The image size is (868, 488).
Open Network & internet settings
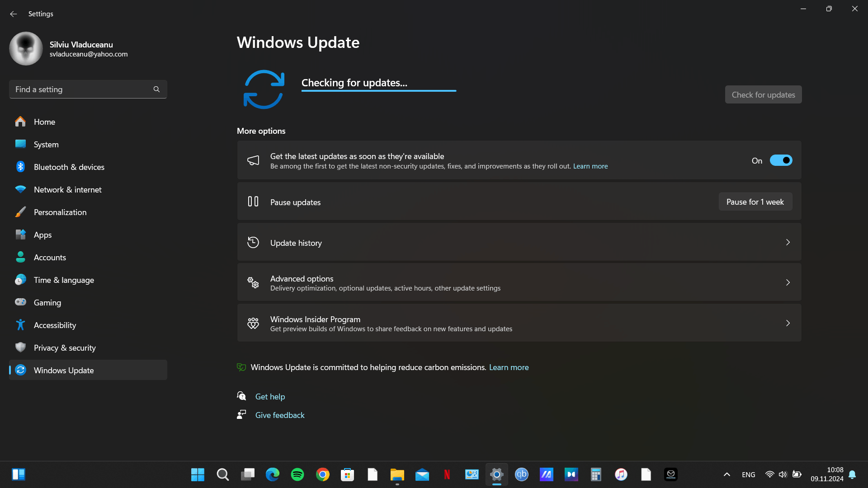click(x=88, y=189)
